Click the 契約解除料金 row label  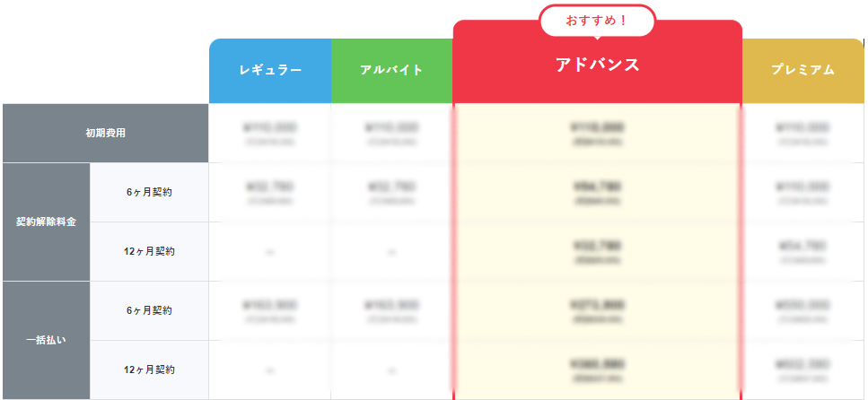coord(47,222)
